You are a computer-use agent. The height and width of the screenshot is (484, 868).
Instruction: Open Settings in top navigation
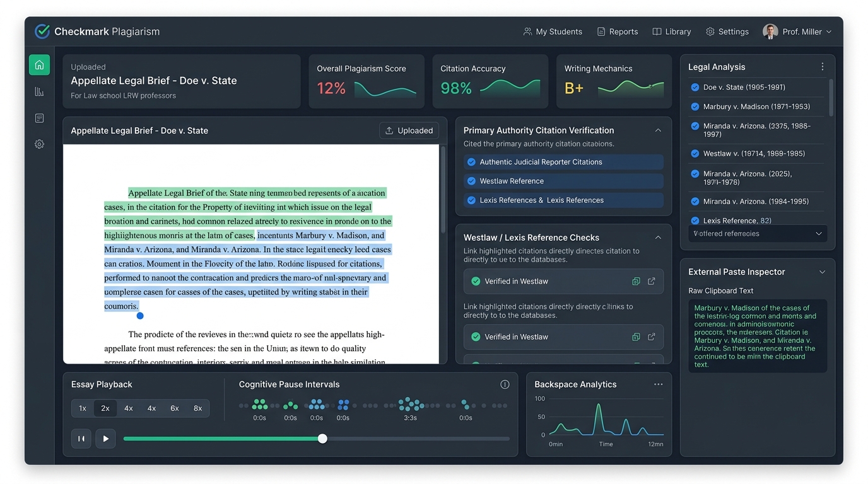point(727,32)
